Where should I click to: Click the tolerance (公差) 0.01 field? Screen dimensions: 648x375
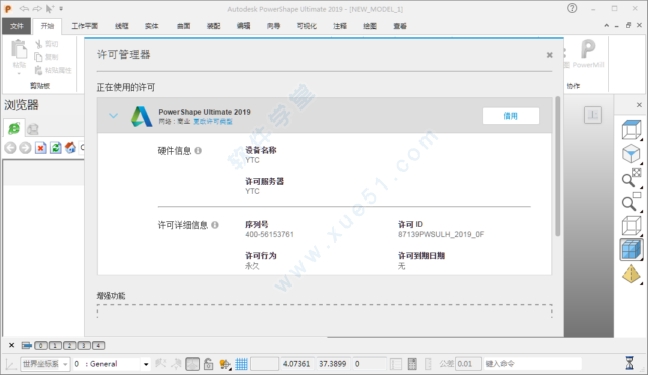468,364
